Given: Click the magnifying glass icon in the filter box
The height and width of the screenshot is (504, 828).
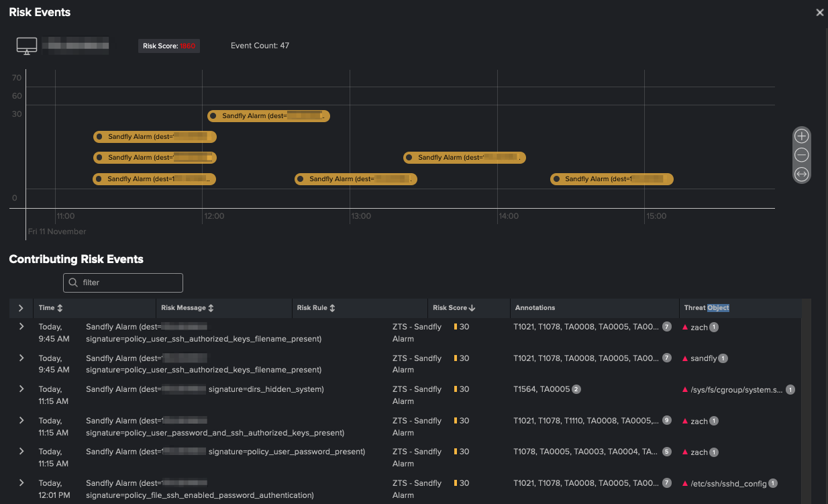Looking at the screenshot, I should click(x=73, y=283).
